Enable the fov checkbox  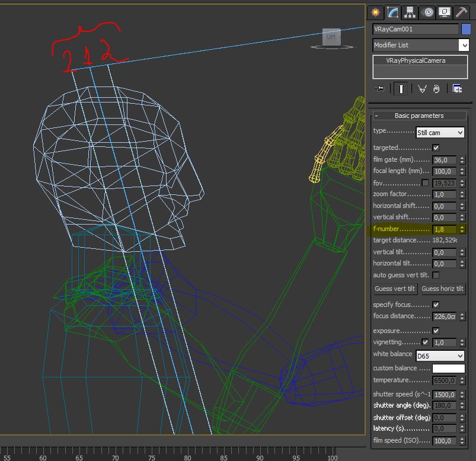(x=425, y=183)
